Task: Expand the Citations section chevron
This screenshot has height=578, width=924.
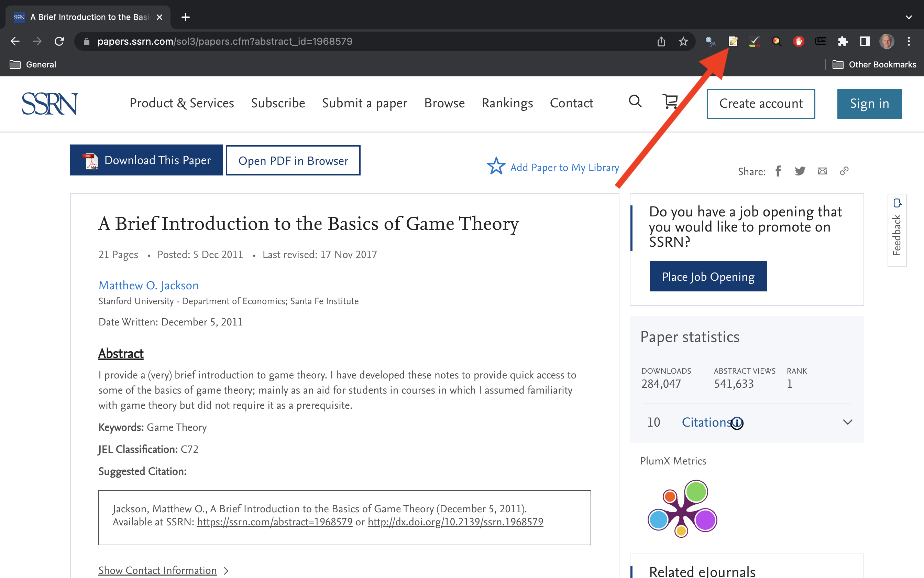Action: pyautogui.click(x=848, y=422)
